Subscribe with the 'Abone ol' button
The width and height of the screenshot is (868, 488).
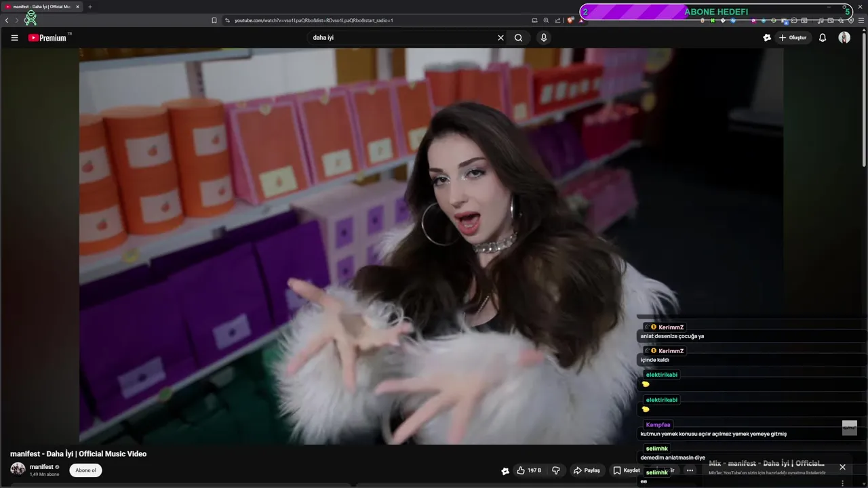(x=85, y=470)
